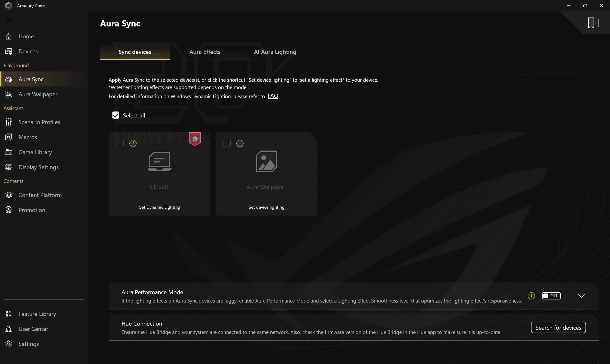Click the Content Platform layers icon
Screen dimensions: 610x364
tap(9, 195)
